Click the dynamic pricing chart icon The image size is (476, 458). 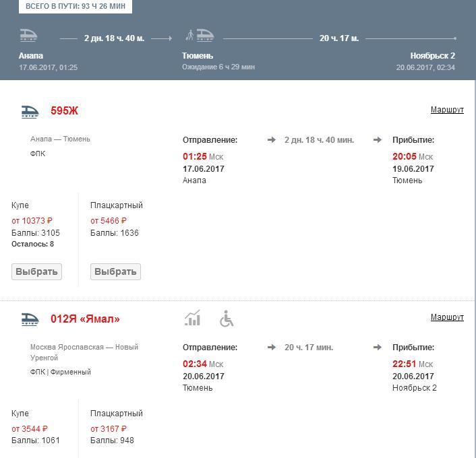click(193, 318)
